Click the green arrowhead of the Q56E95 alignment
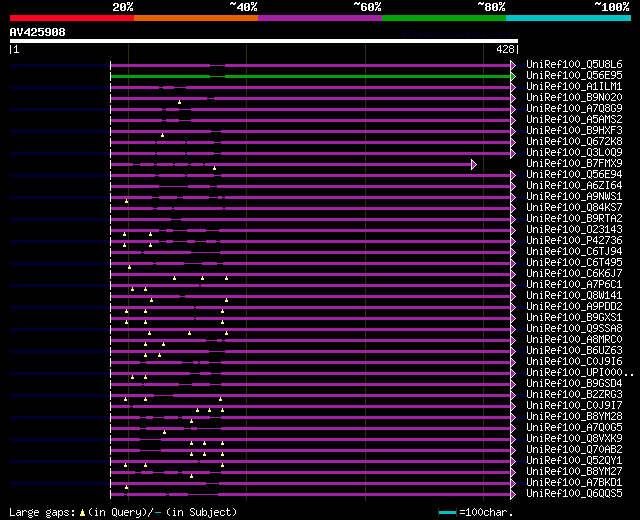Viewport: 640px width, 520px height. coord(513,76)
